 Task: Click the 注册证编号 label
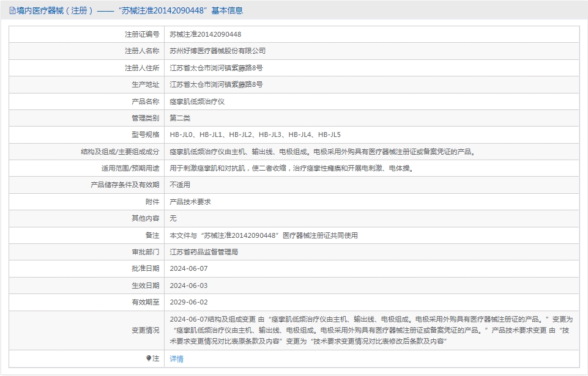pos(142,34)
